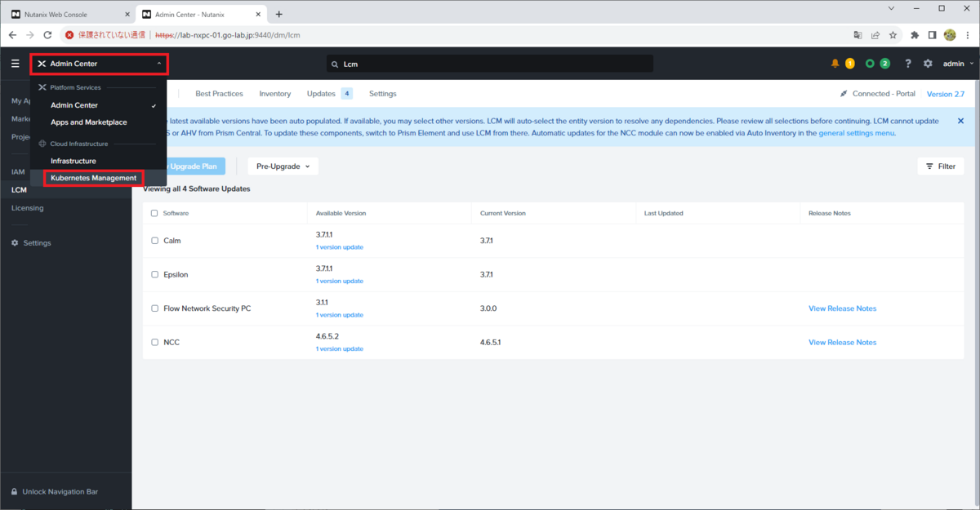
Task: Click the translate page icon
Action: pos(857,35)
